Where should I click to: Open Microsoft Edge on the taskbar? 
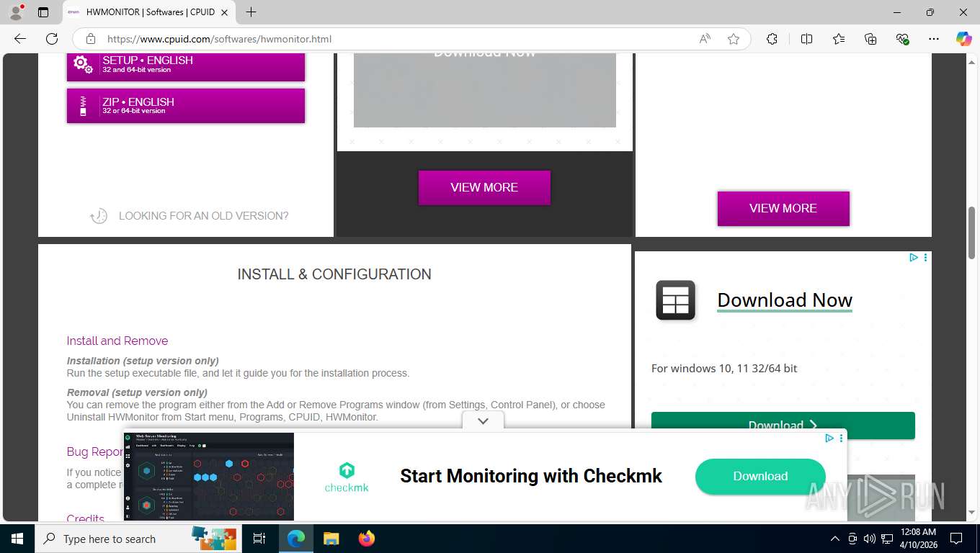pyautogui.click(x=295, y=539)
